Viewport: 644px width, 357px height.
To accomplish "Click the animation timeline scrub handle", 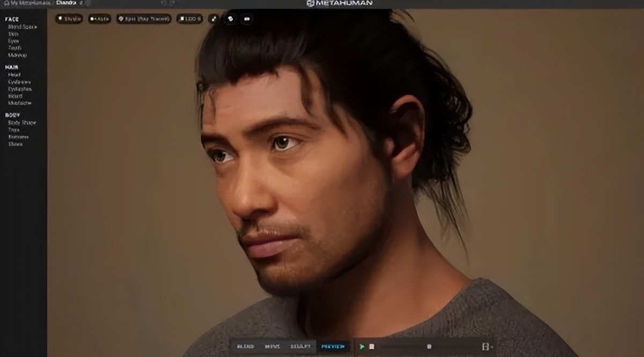I will click(x=429, y=347).
